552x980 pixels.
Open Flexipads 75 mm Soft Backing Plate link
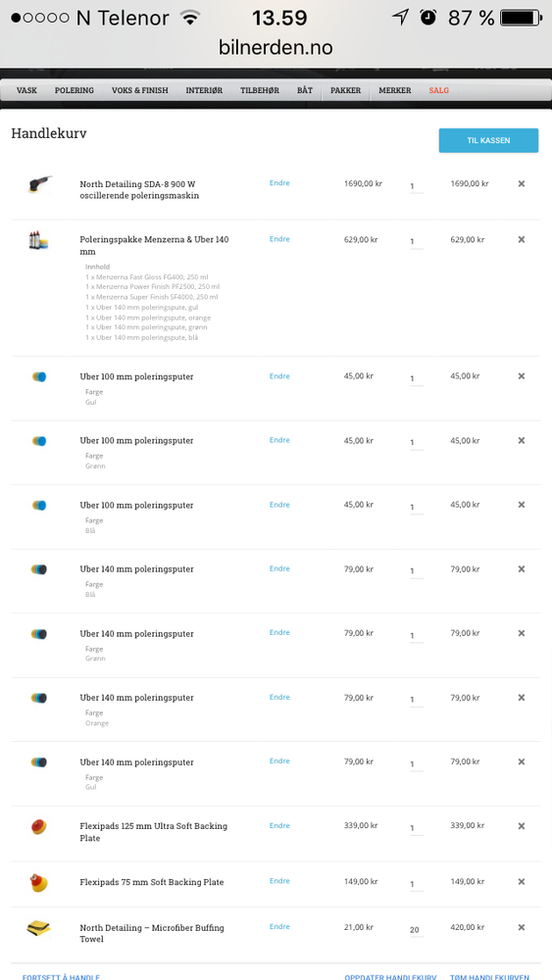coord(152,883)
